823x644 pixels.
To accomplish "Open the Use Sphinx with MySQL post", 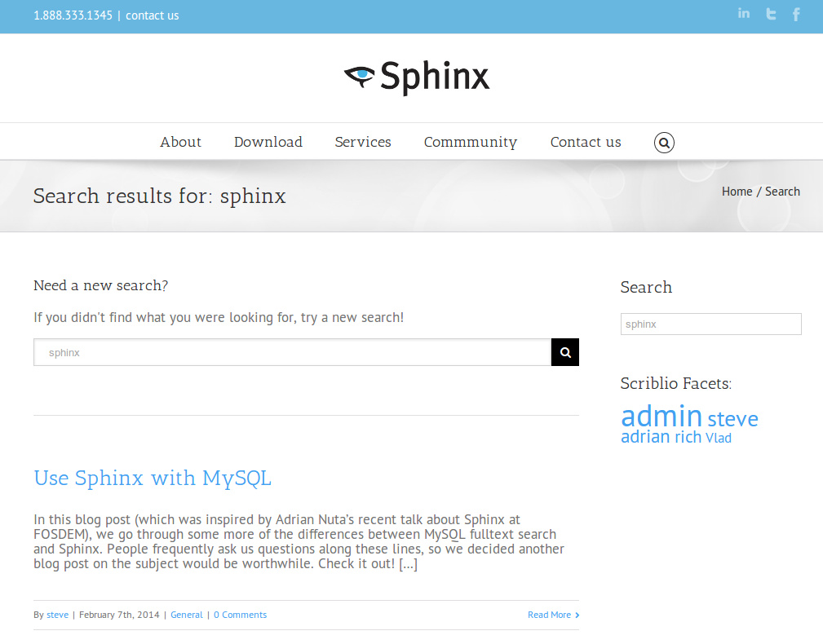I will pos(153,478).
